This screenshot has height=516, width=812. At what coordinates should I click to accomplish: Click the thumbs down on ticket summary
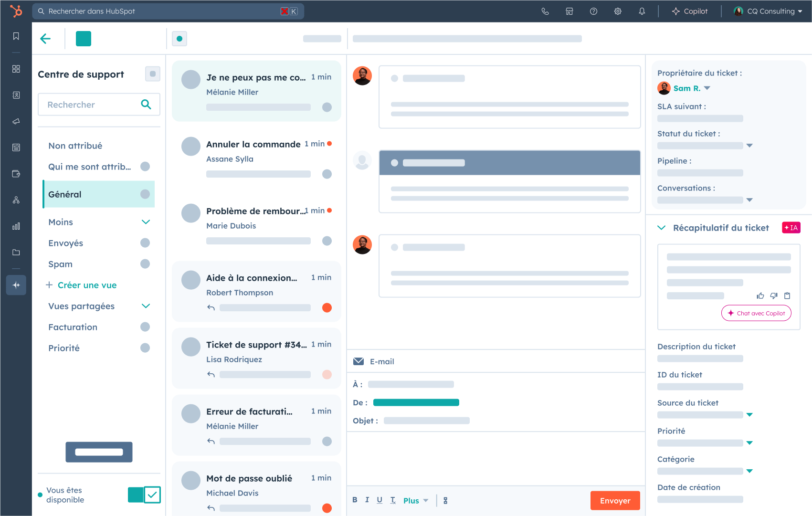click(774, 296)
